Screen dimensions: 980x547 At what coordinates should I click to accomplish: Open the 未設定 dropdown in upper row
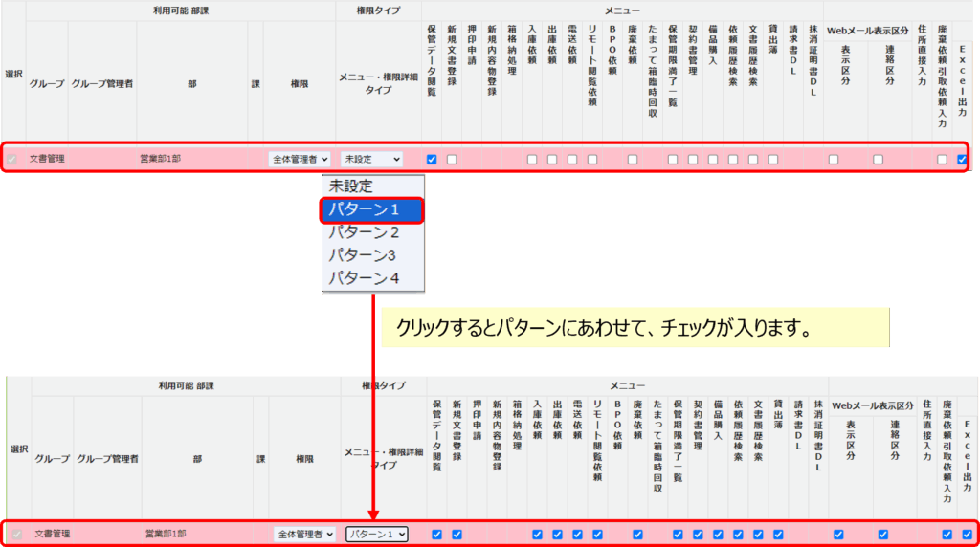pos(371,159)
